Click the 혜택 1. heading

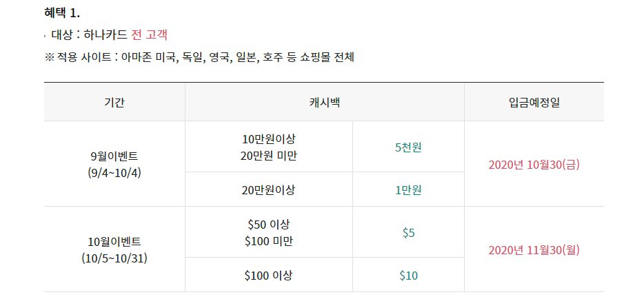pos(62,13)
